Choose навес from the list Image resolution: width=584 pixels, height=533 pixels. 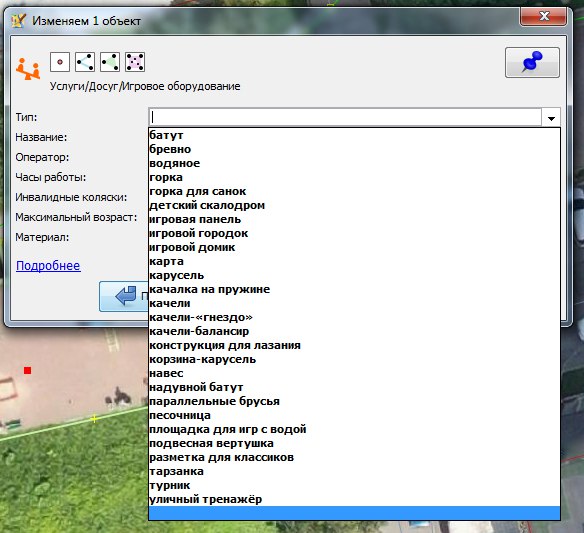click(x=354, y=374)
